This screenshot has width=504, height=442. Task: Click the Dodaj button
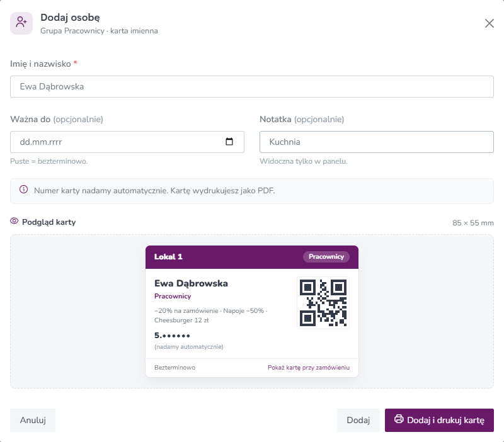(x=358, y=420)
